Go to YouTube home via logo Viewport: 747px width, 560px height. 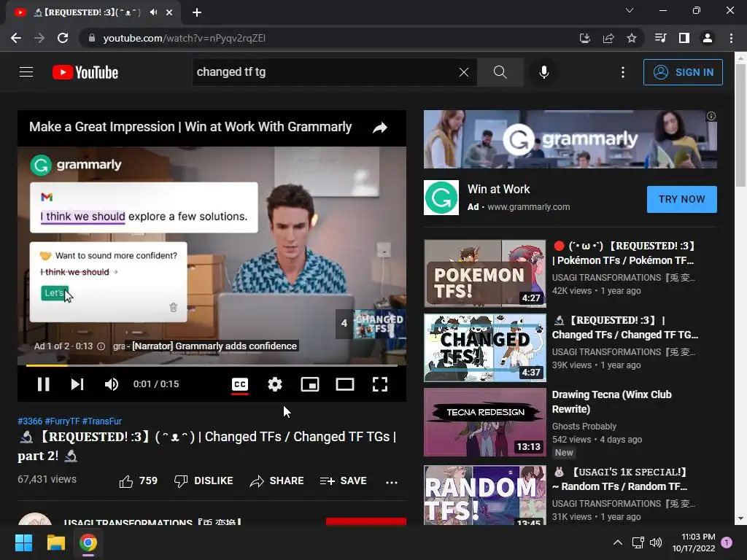[85, 72]
